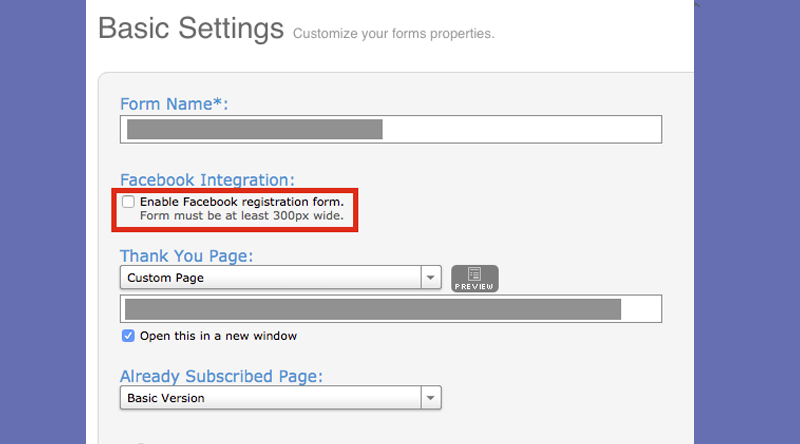Viewport: 800px width, 444px height.
Task: Click the Basic Settings heading
Action: (x=191, y=28)
